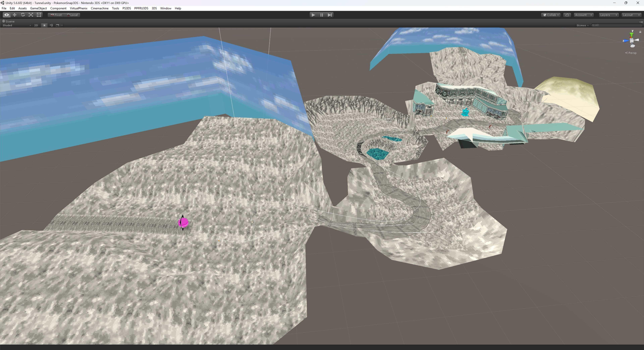Open the Cinemachine menu

pyautogui.click(x=99, y=8)
